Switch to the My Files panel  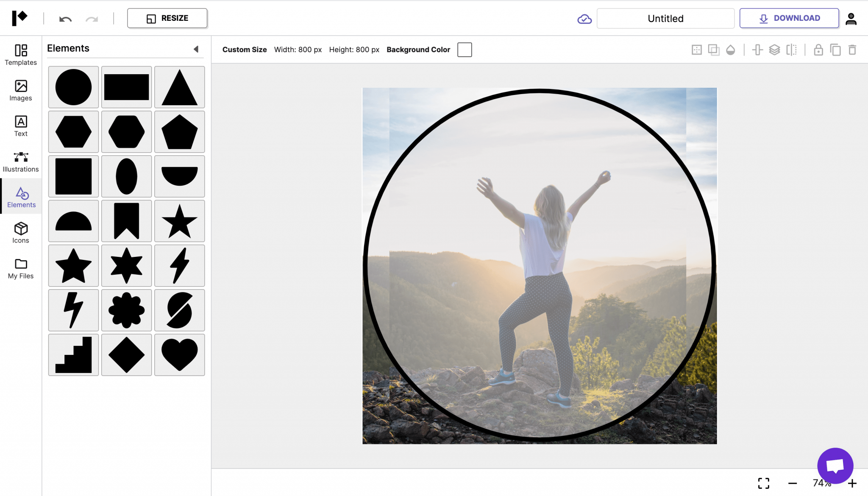tap(20, 268)
